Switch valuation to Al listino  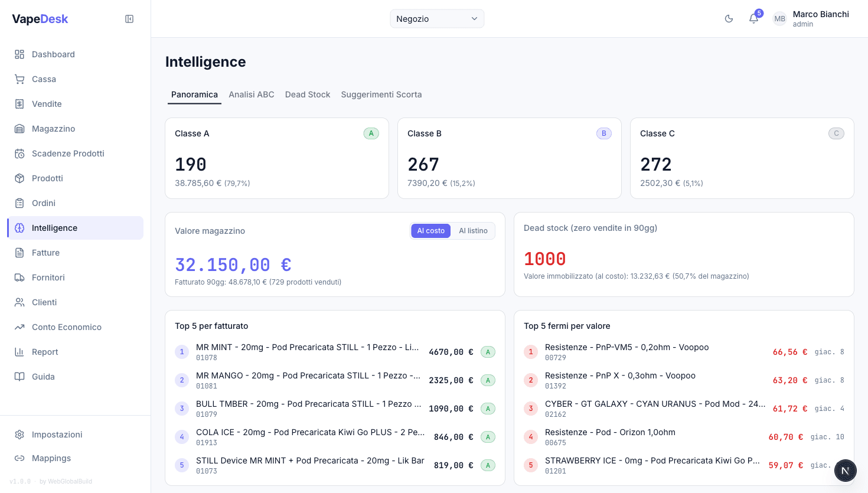point(473,230)
